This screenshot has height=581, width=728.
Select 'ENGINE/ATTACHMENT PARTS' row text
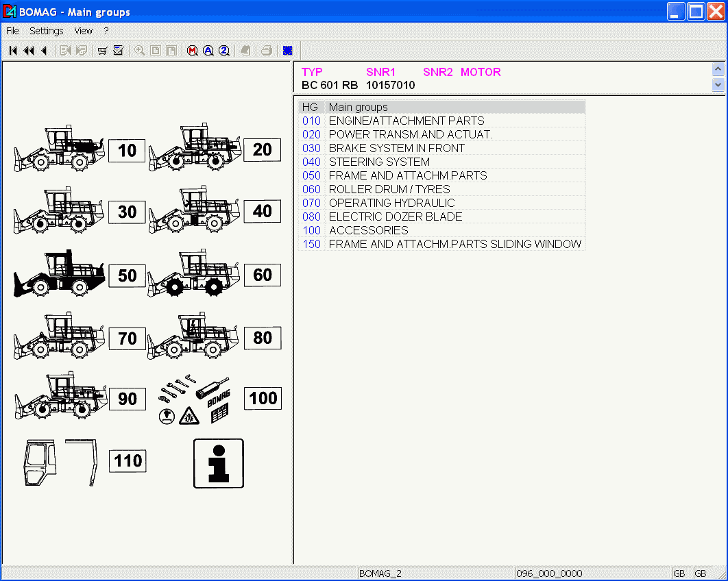pyautogui.click(x=407, y=121)
